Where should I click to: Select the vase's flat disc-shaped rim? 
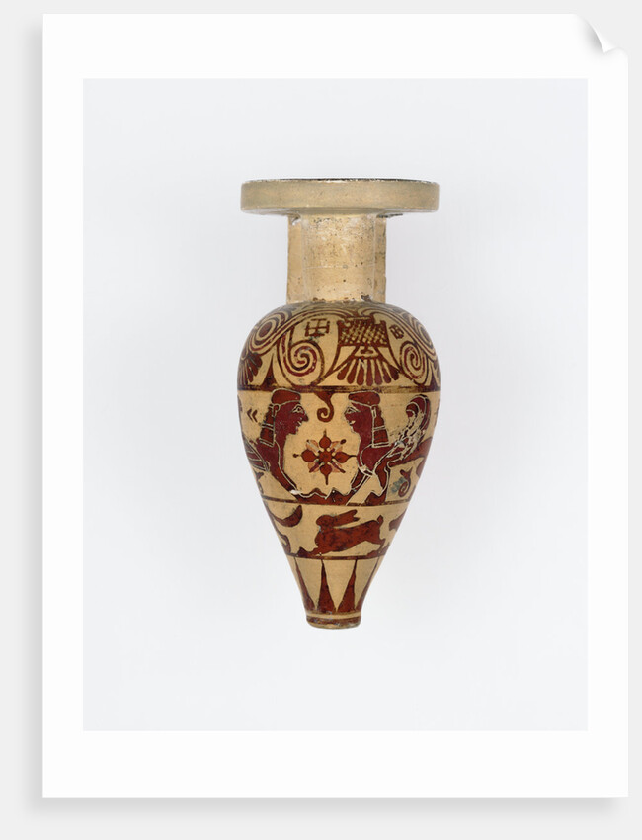[x=340, y=197]
